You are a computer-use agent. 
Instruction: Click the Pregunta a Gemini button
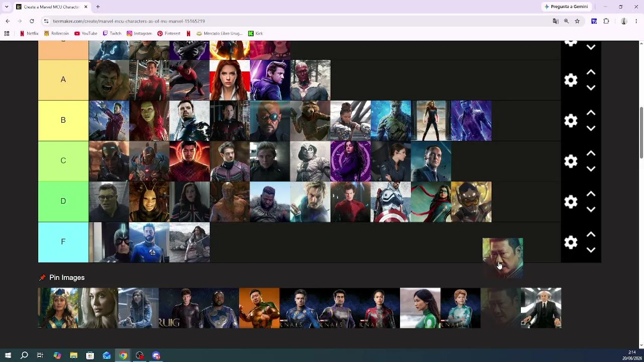coord(567,7)
